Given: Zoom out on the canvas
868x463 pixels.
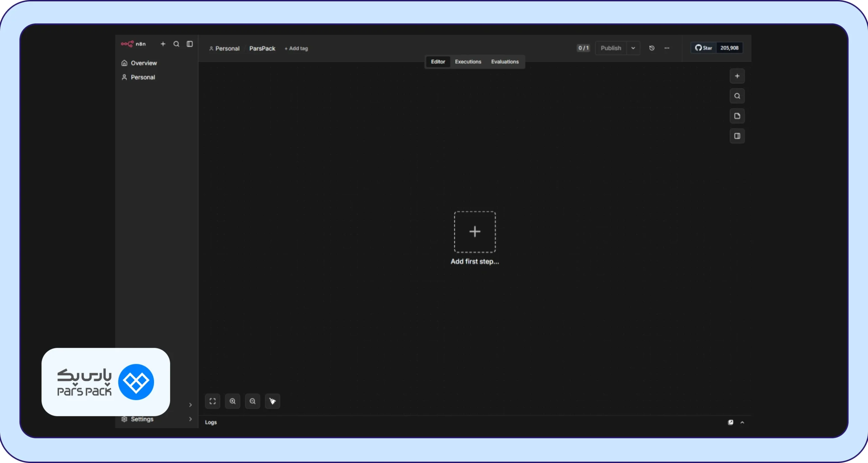Looking at the screenshot, I should [x=253, y=401].
